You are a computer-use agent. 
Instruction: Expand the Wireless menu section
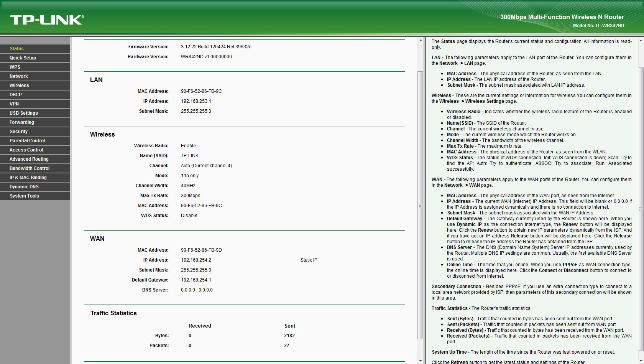tap(35, 86)
